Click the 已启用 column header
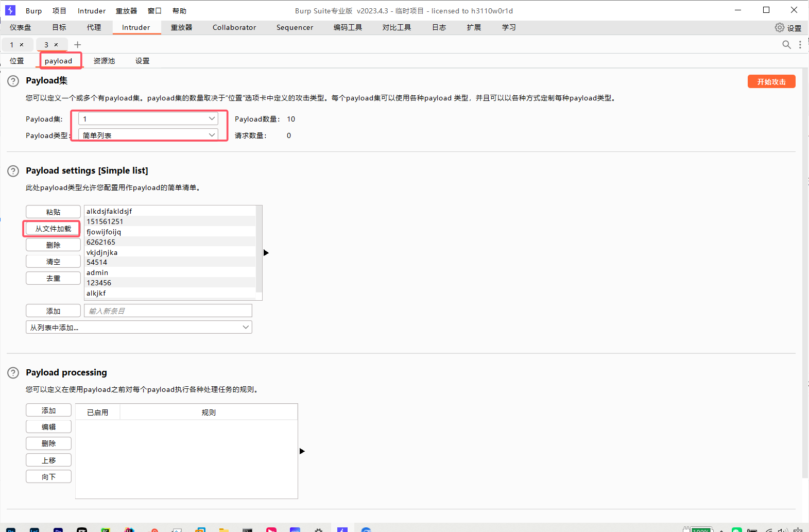This screenshot has height=532, width=809. pos(98,413)
